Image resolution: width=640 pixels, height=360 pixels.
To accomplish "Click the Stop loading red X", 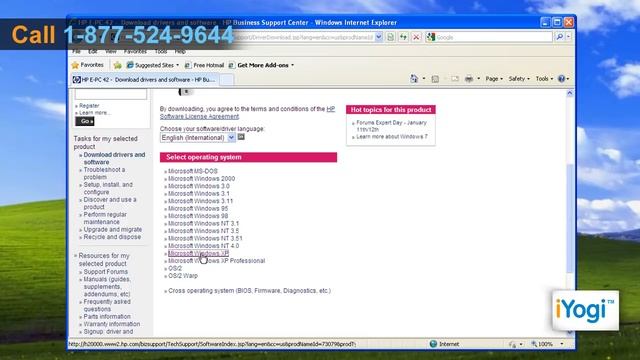I will pyautogui.click(x=416, y=37).
